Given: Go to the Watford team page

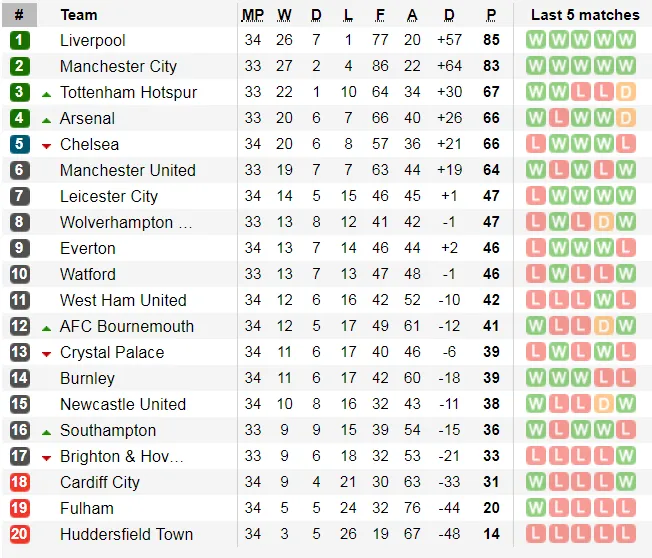Looking at the screenshot, I should pos(88,275).
